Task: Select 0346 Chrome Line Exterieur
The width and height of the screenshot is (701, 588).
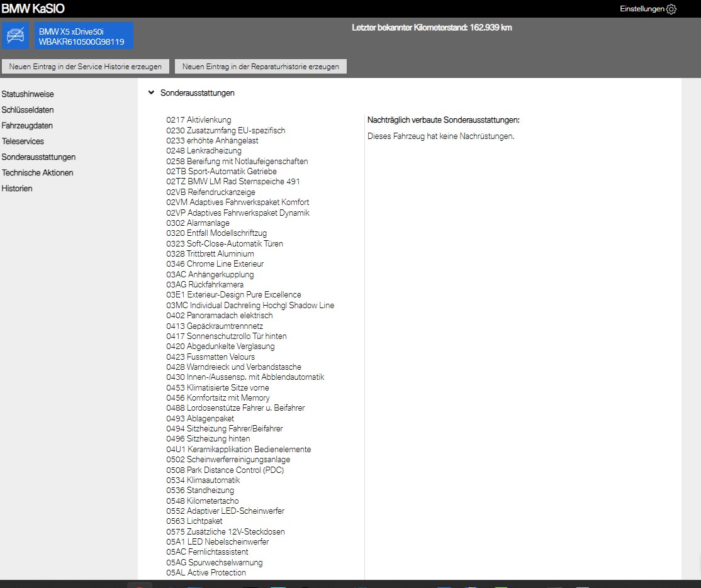Action: click(x=215, y=263)
